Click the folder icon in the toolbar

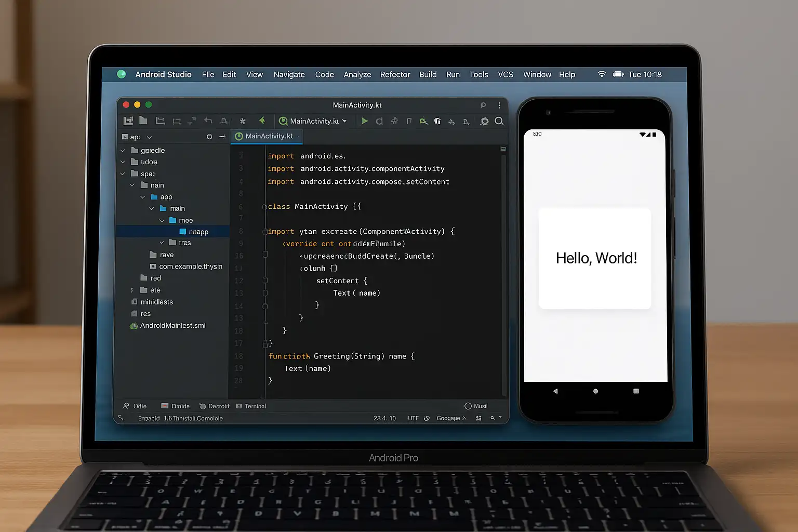click(143, 121)
